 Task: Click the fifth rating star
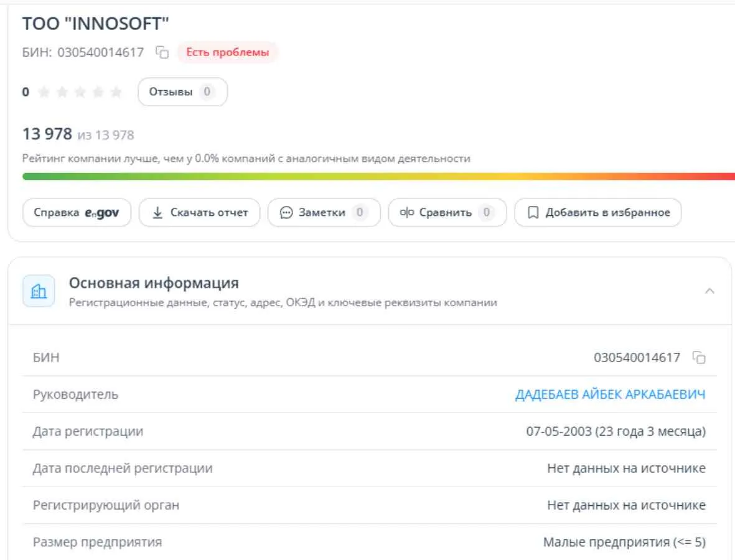[116, 92]
